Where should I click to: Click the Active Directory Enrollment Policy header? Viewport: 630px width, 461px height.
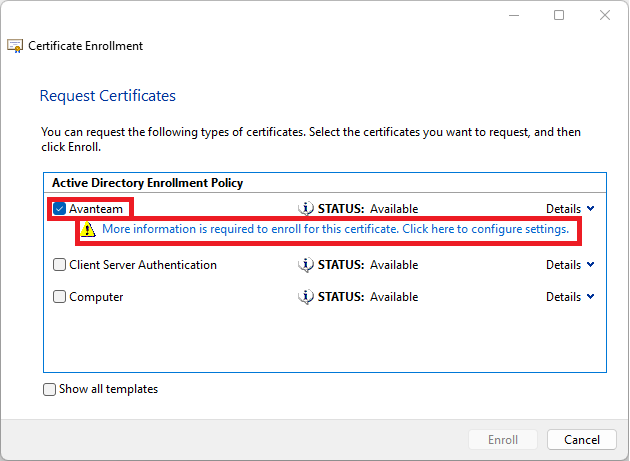pos(147,183)
